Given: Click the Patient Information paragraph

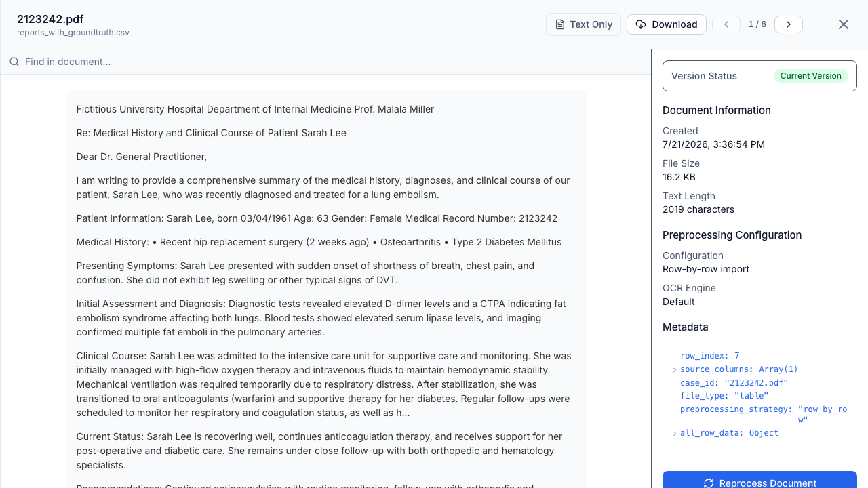Looking at the screenshot, I should point(317,218).
